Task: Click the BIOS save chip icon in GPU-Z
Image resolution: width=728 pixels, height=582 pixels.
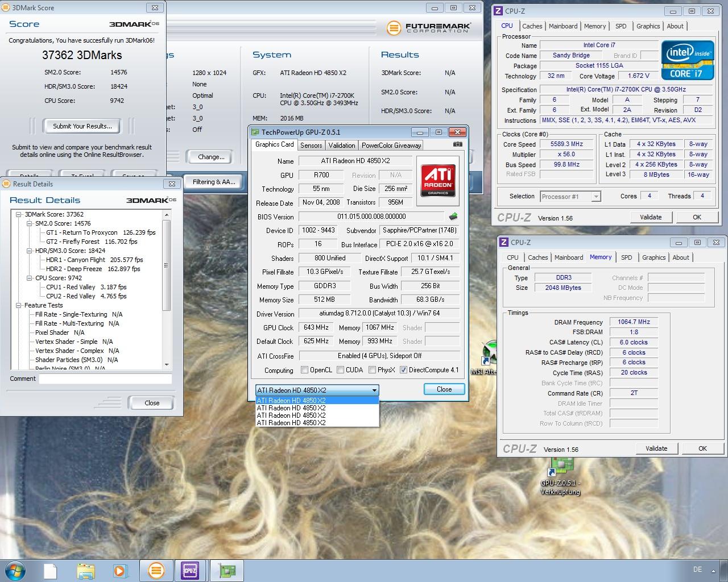Action: point(453,217)
